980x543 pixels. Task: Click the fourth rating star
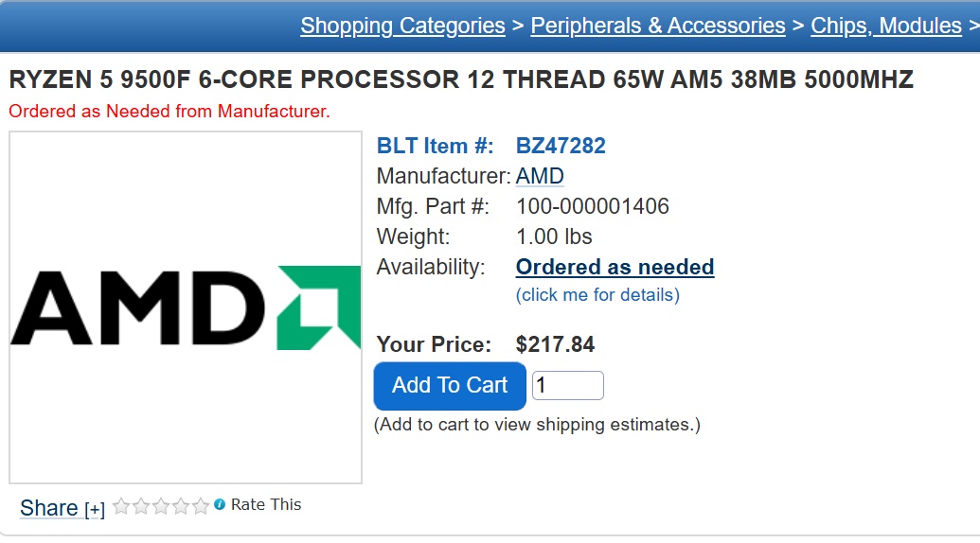(x=181, y=506)
